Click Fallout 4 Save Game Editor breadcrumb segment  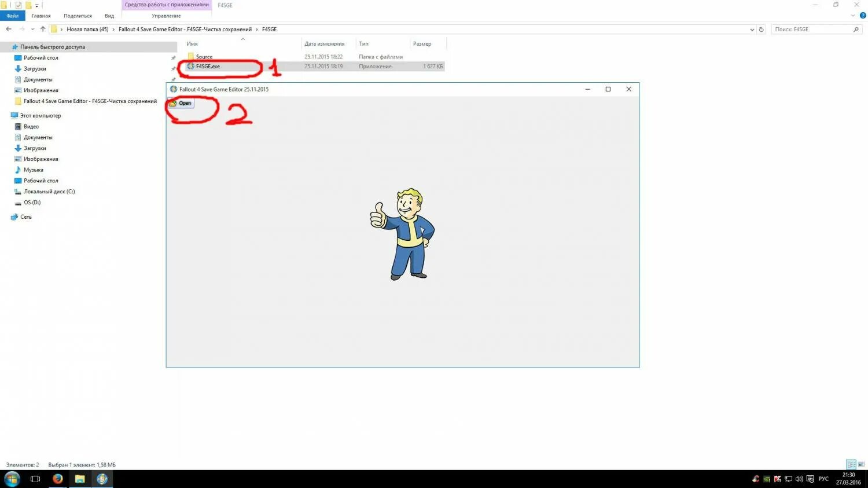(185, 30)
